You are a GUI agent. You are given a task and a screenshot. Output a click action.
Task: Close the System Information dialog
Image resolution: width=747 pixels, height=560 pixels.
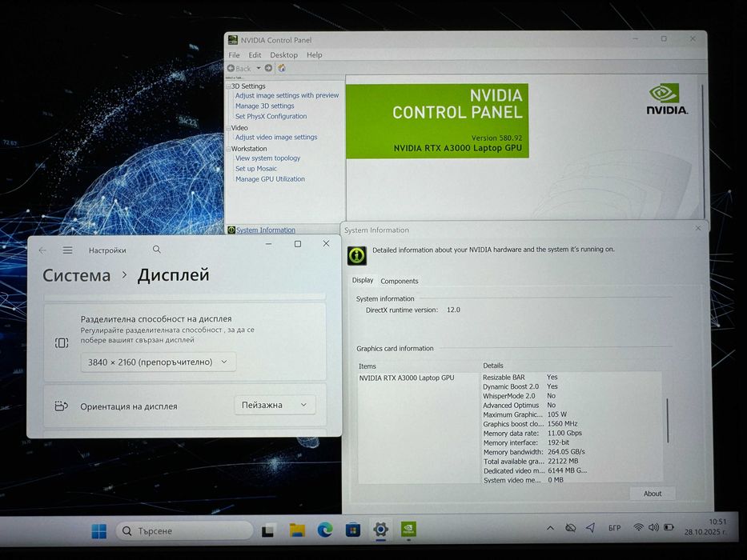[x=698, y=228]
